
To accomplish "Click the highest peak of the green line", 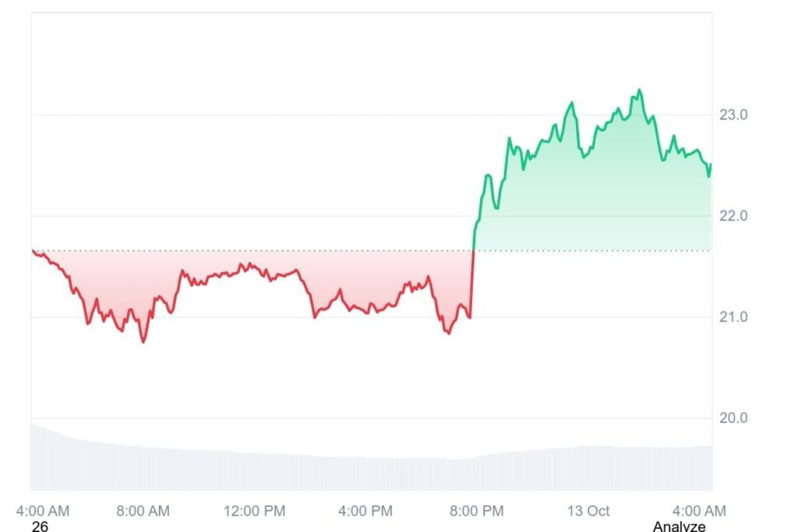I will tap(640, 90).
